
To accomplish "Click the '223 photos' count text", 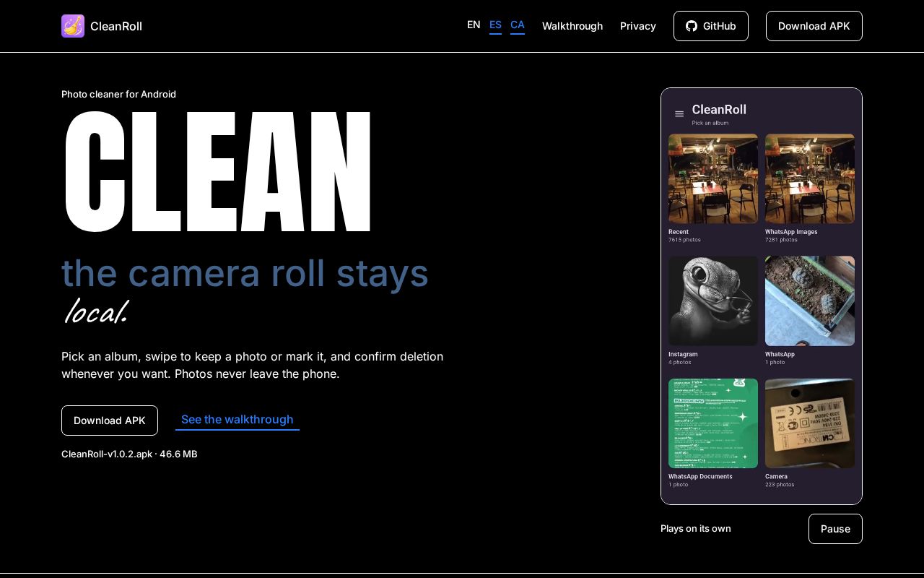I will point(780,485).
